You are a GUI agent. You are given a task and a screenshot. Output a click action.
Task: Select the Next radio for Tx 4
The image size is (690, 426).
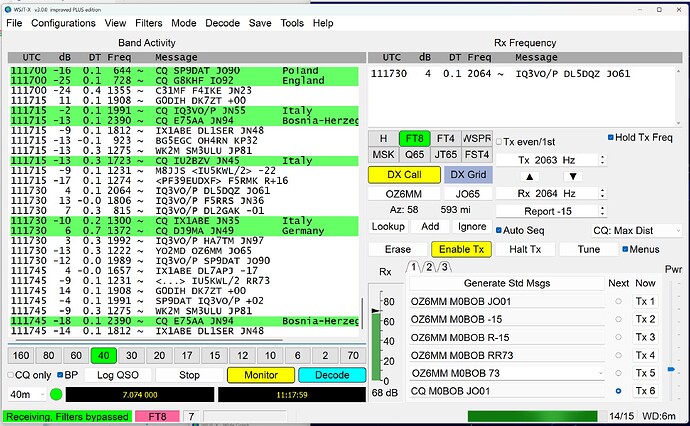(x=618, y=355)
